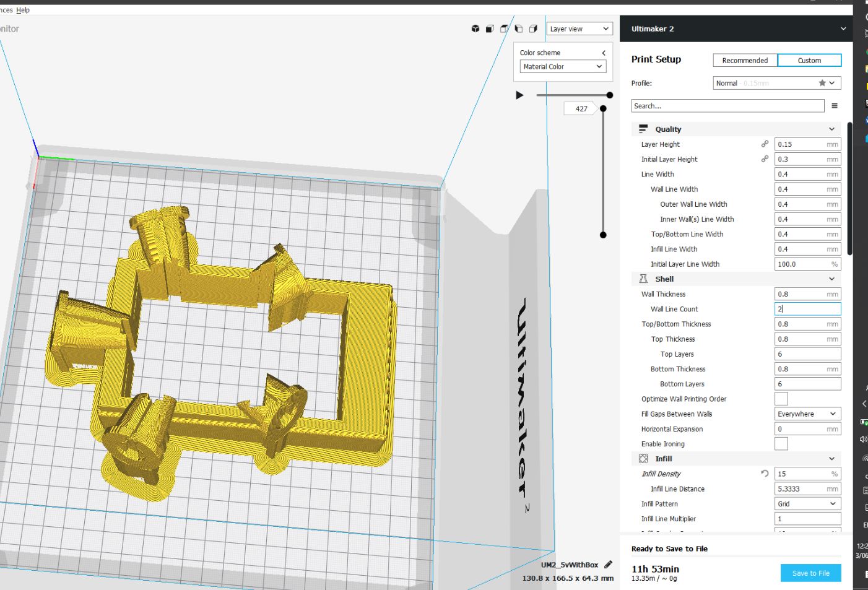This screenshot has height=590, width=868.
Task: Click the Ready to Save to File status
Action: [x=669, y=549]
